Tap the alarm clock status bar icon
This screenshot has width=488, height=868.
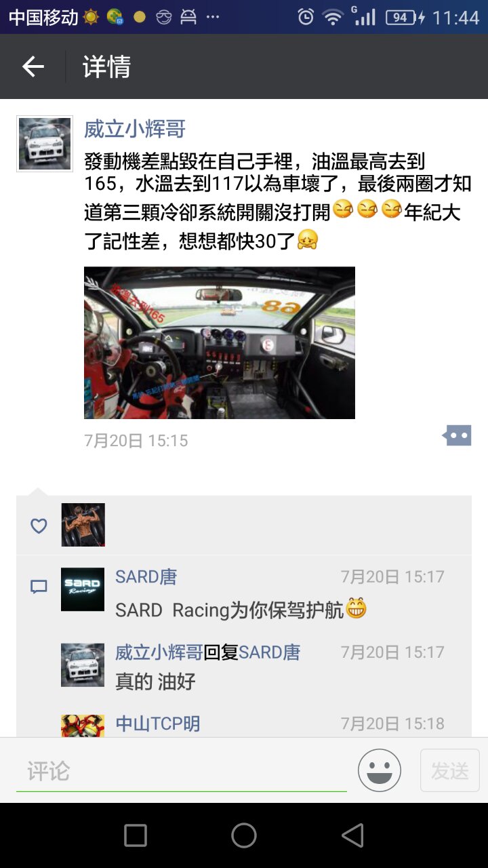click(x=306, y=18)
